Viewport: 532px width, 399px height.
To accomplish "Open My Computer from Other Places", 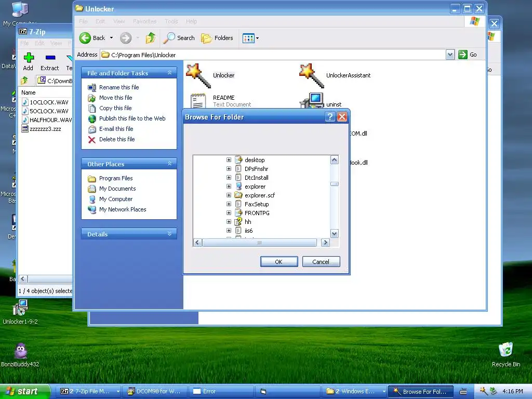I will pyautogui.click(x=116, y=199).
